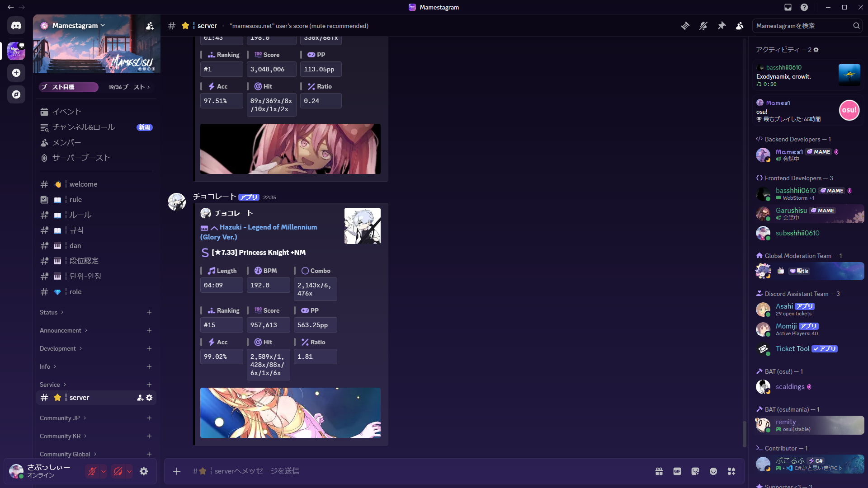Viewport: 868px width, 488px height.
Task: Open user settings gear icon
Action: [144, 471]
